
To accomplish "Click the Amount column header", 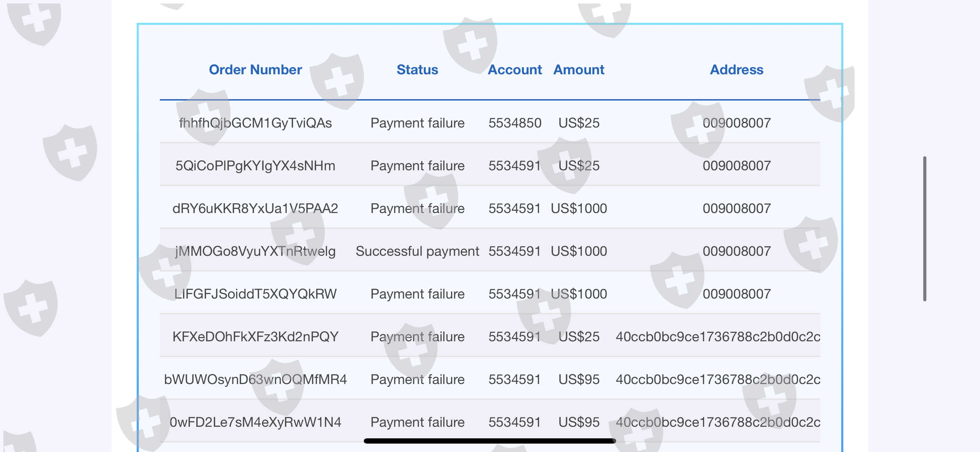I will coord(578,70).
